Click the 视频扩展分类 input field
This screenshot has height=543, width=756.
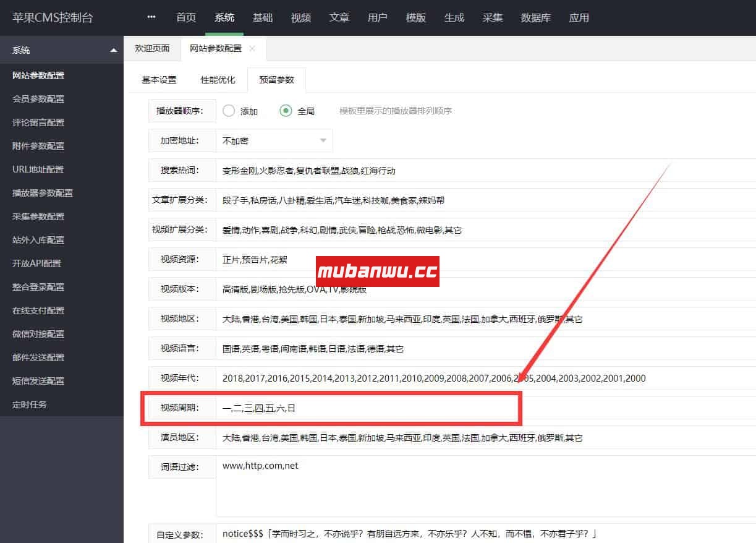click(x=486, y=229)
